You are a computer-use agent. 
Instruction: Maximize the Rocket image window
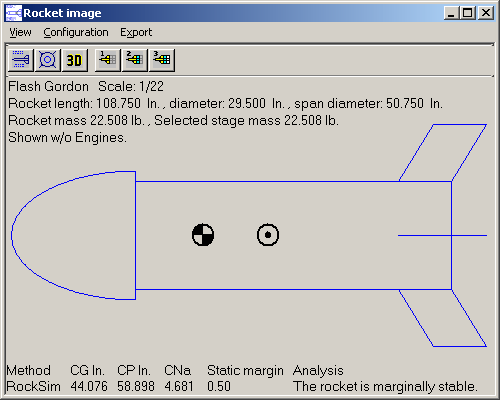click(468, 13)
